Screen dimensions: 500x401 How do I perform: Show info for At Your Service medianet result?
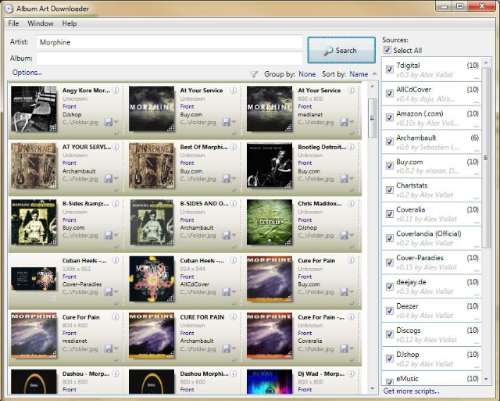(x=352, y=90)
